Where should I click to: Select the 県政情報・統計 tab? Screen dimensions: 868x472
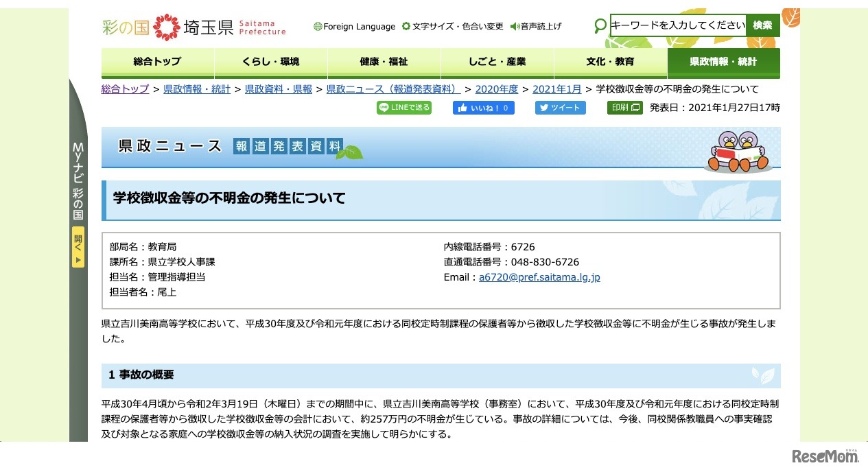(723, 62)
